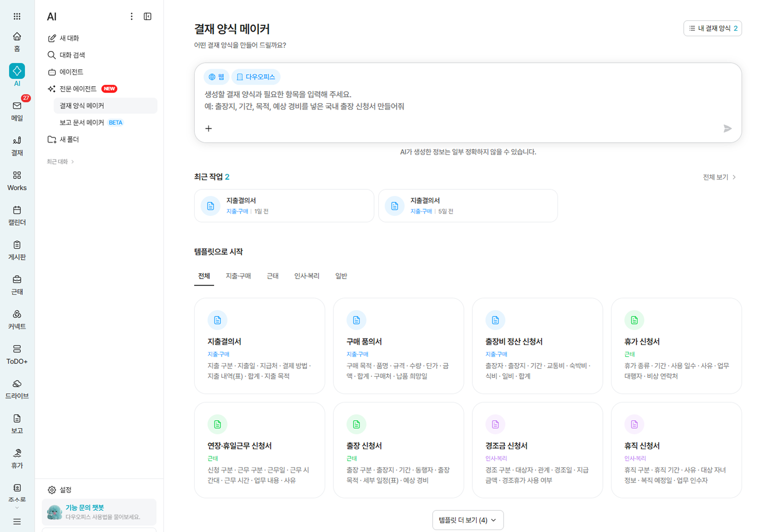Switch to 지출·구매 template tab
This screenshot has width=771, height=532.
point(238,276)
